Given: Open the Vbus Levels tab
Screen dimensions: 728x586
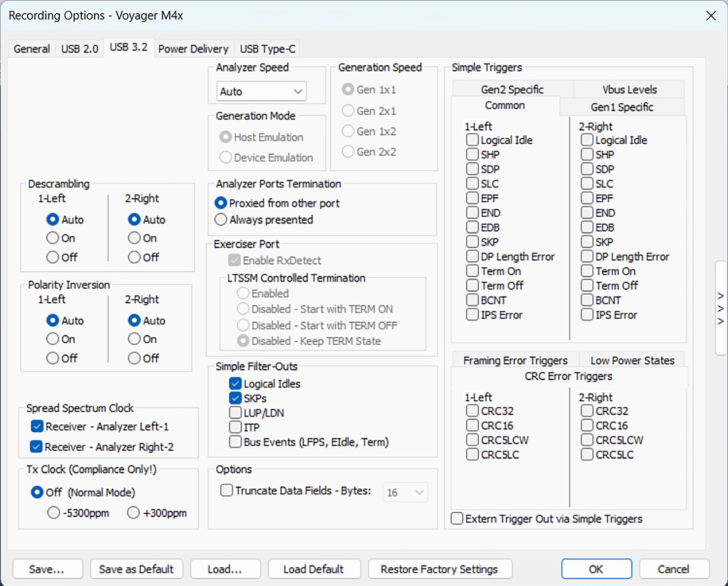Looking at the screenshot, I should click(629, 89).
